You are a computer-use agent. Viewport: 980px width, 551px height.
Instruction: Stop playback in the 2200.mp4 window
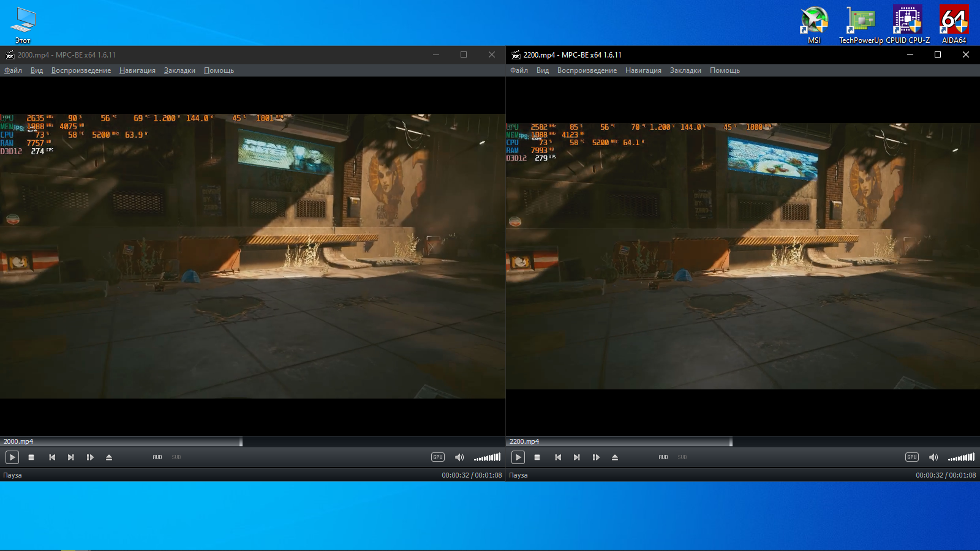point(537,457)
